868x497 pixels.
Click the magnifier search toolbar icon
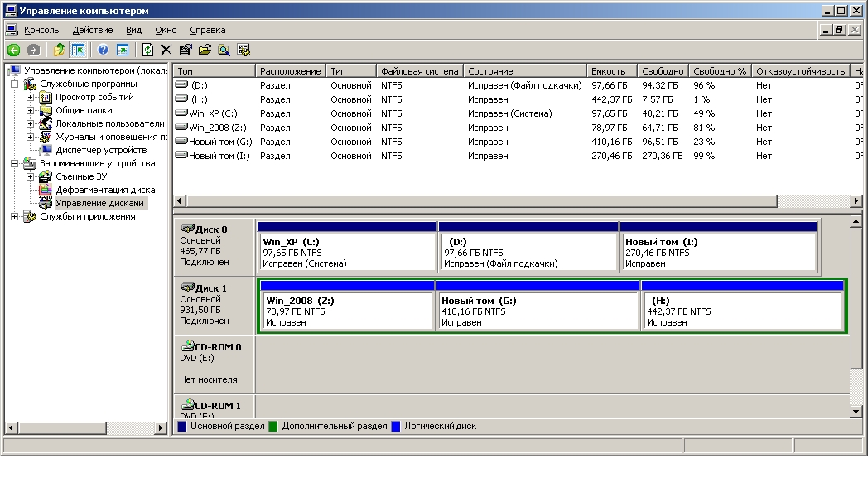coord(224,50)
